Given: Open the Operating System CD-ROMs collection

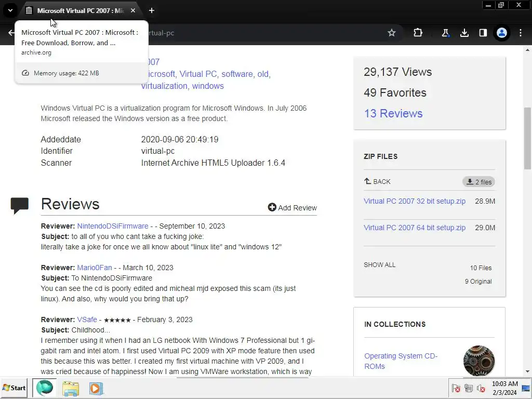Looking at the screenshot, I should (x=401, y=361).
